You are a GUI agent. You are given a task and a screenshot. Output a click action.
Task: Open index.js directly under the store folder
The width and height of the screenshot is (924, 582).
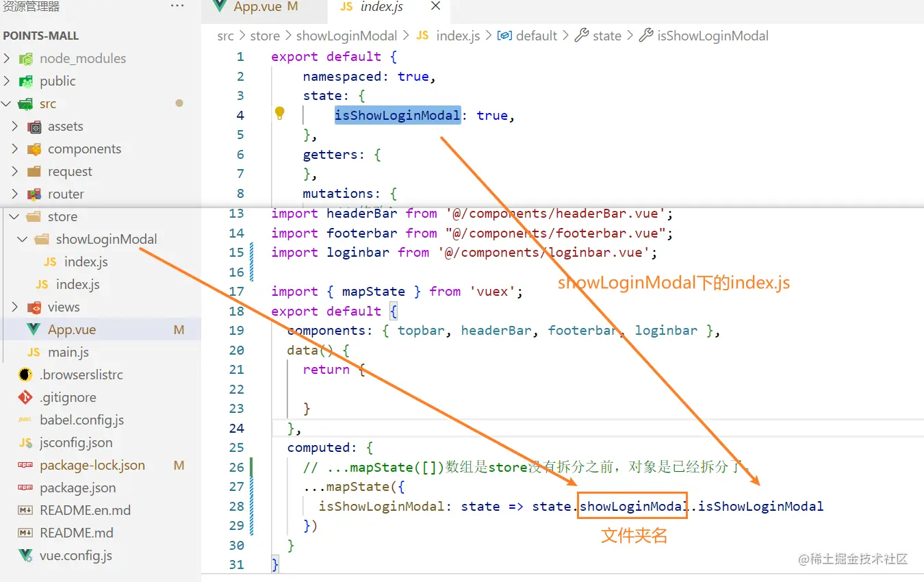point(77,285)
